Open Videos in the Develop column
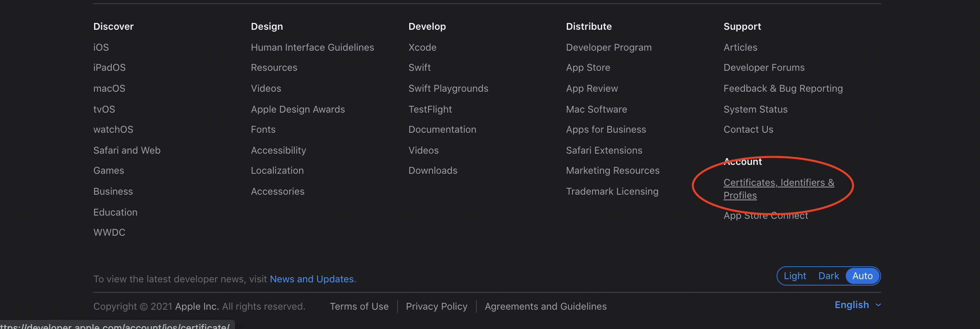 coord(424,150)
